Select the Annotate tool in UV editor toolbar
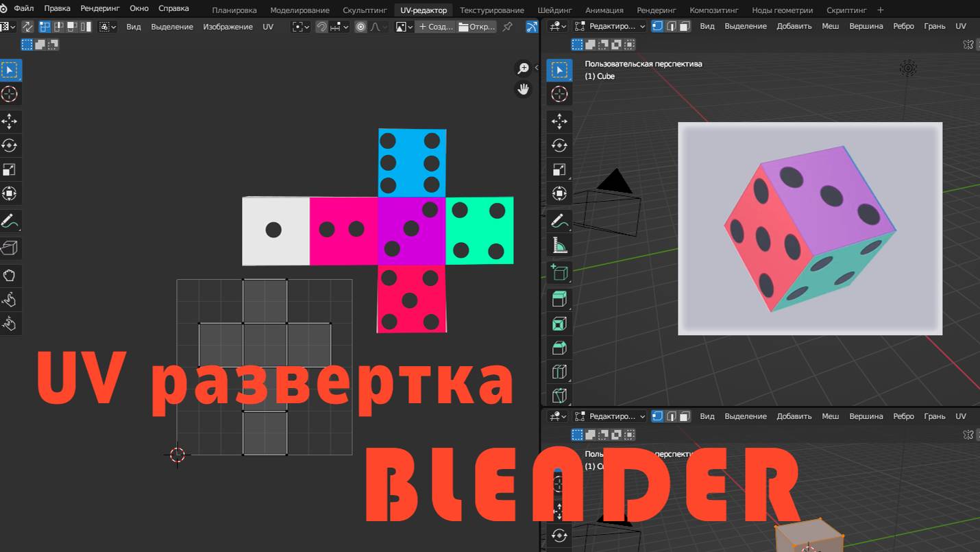 (x=10, y=221)
